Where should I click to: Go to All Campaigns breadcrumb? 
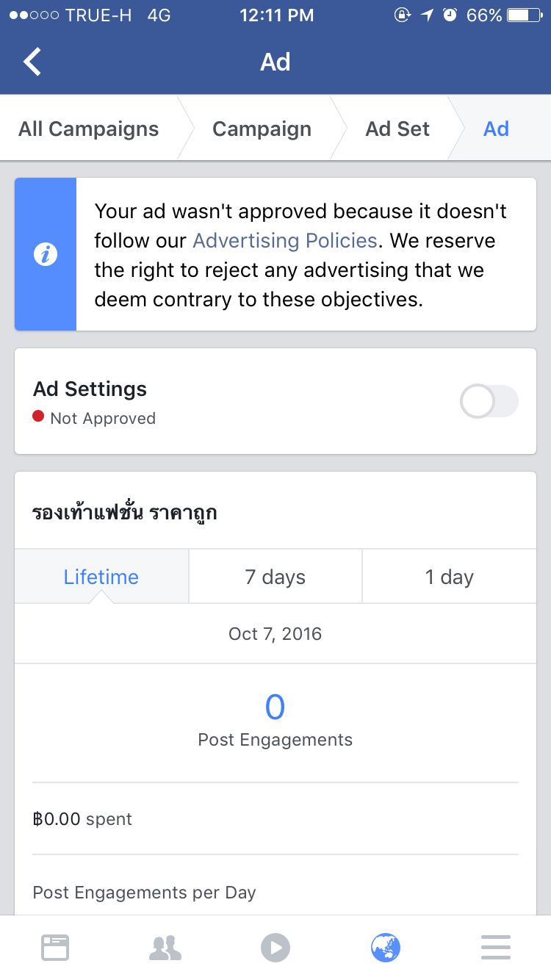tap(89, 129)
